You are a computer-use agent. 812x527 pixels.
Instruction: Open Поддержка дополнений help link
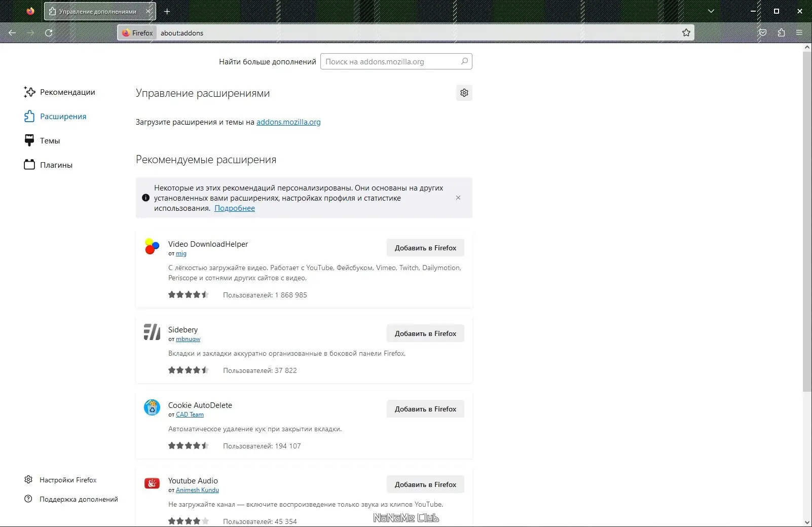71,499
